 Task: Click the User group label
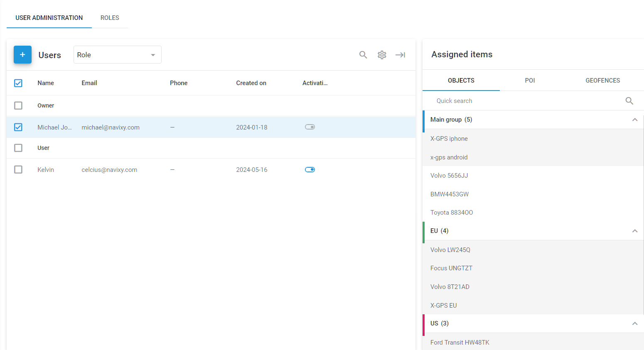(43, 148)
